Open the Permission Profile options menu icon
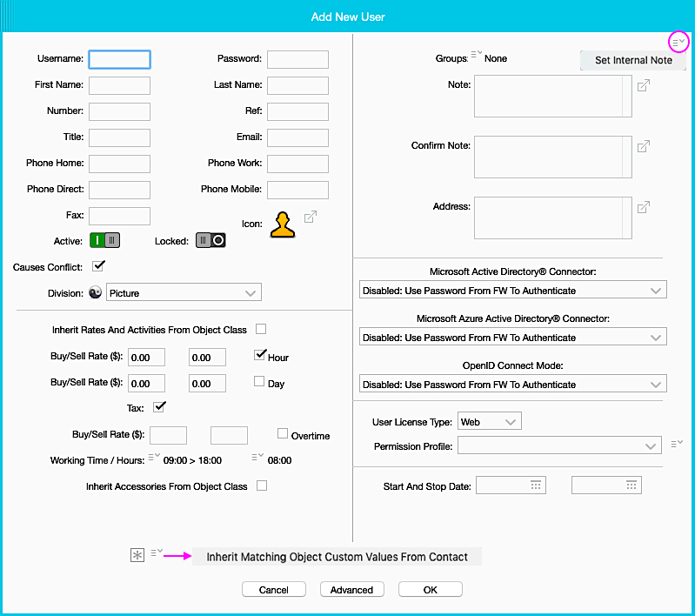The image size is (695, 616). point(677,444)
